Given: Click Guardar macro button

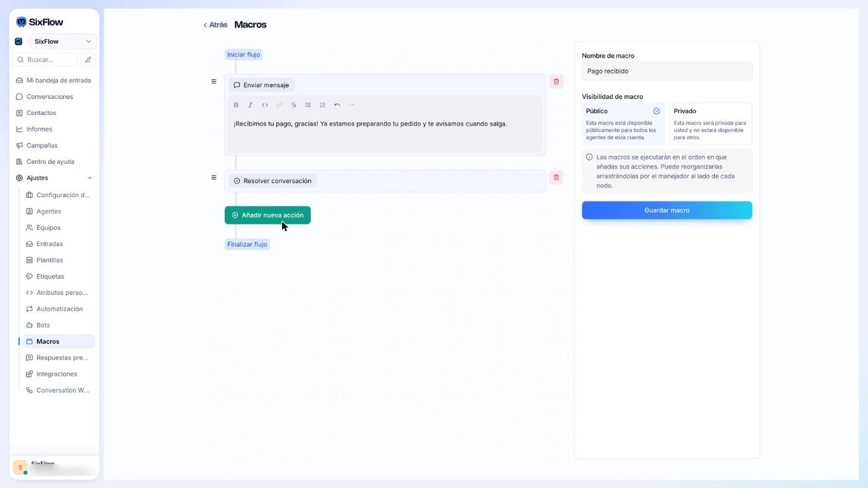Looking at the screenshot, I should pos(667,210).
